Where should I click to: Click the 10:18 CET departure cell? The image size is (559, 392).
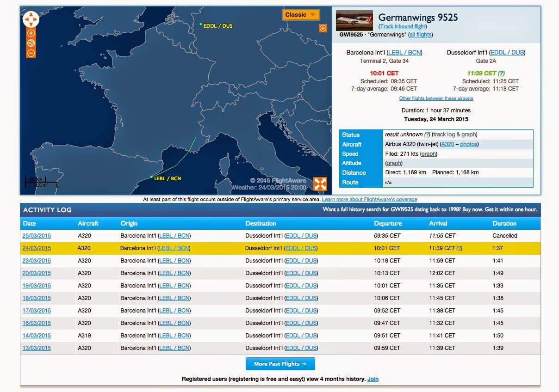387,261
